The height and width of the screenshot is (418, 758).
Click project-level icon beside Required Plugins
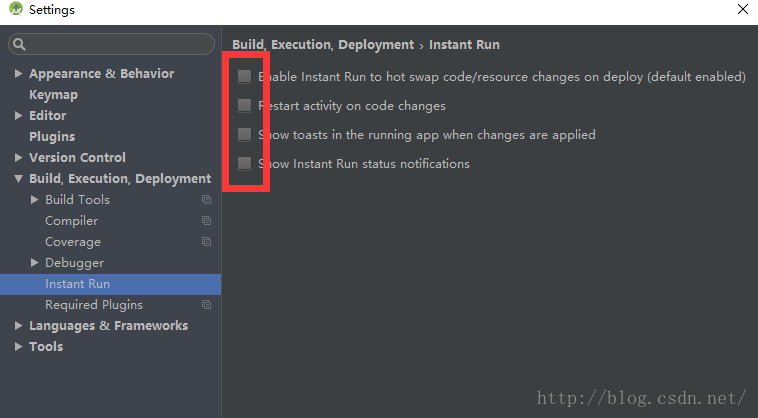[x=206, y=304]
